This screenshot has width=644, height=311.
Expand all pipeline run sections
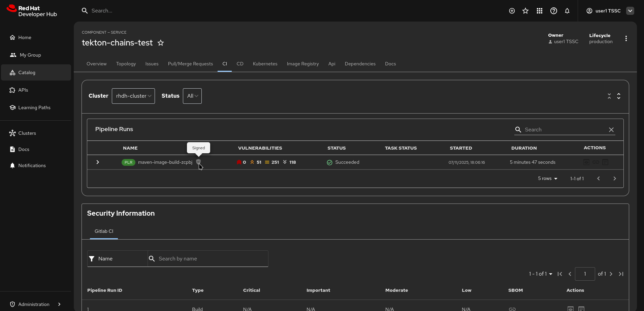coord(619,96)
